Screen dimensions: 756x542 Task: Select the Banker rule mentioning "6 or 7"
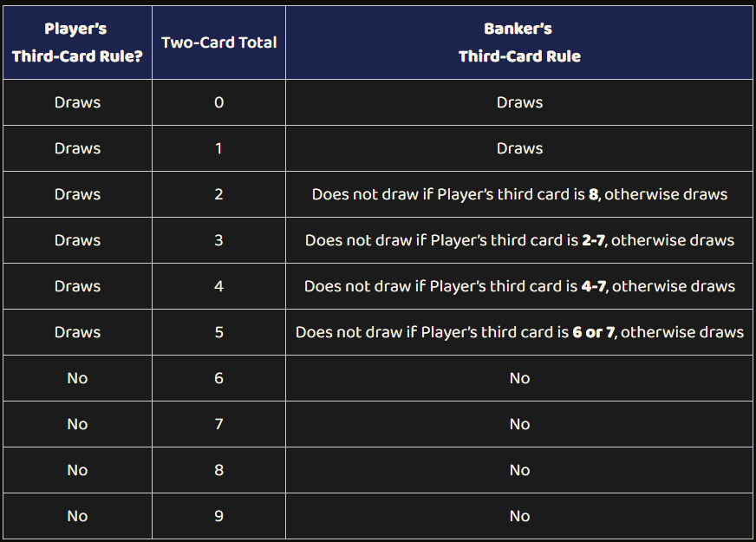519,332
